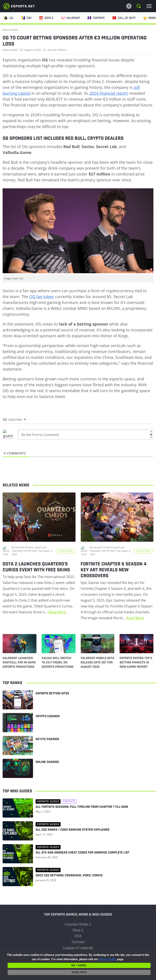This screenshot has width=156, height=980.
Task: Open the Valorant section
Action: pyautogui.click(x=71, y=18)
